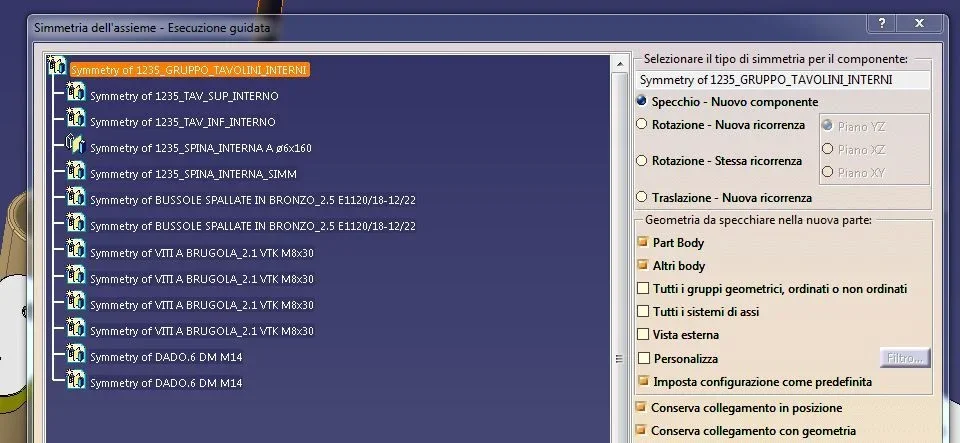
Task: Click the icon beside Symmetry of 1235_SPINA_INTERNA_SIMM
Action: [x=76, y=170]
